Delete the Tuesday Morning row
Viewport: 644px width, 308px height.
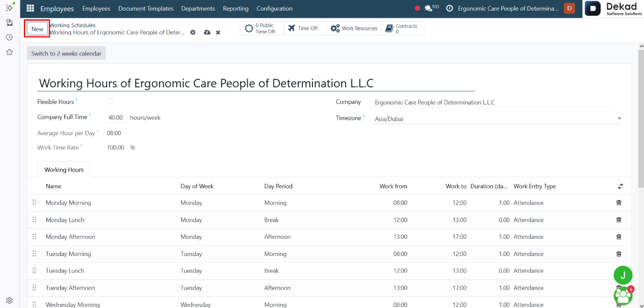(x=619, y=254)
